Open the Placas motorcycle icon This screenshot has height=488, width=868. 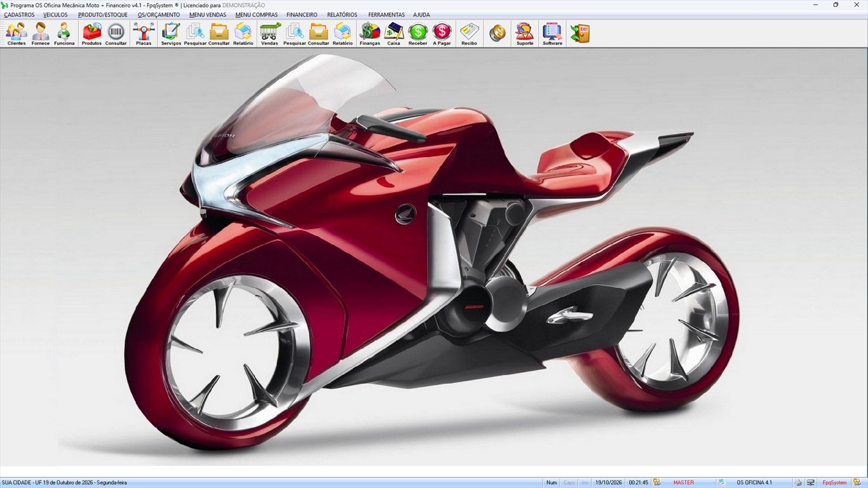tap(144, 34)
